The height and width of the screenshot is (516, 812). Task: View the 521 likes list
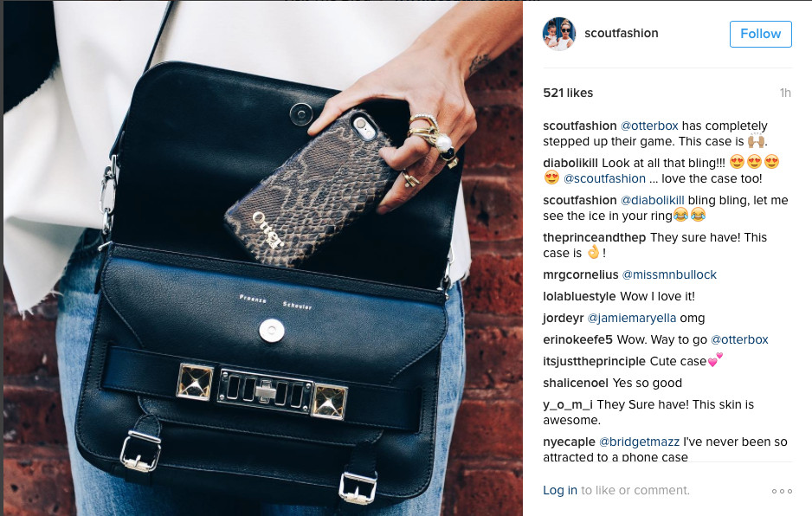[568, 93]
